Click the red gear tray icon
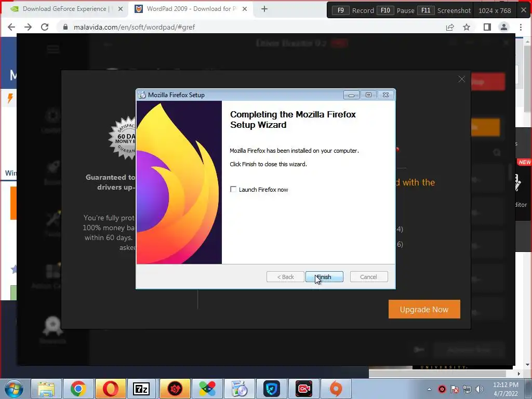 click(442, 389)
